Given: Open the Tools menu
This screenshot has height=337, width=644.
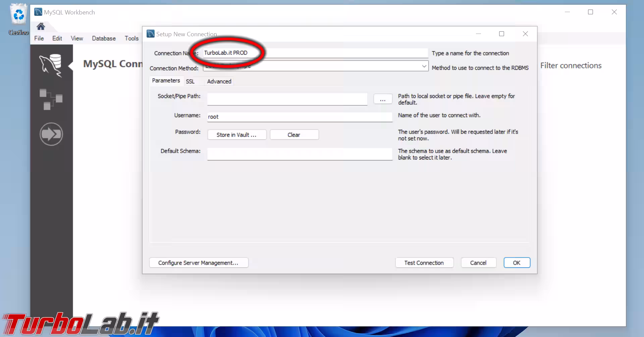Looking at the screenshot, I should (x=131, y=38).
